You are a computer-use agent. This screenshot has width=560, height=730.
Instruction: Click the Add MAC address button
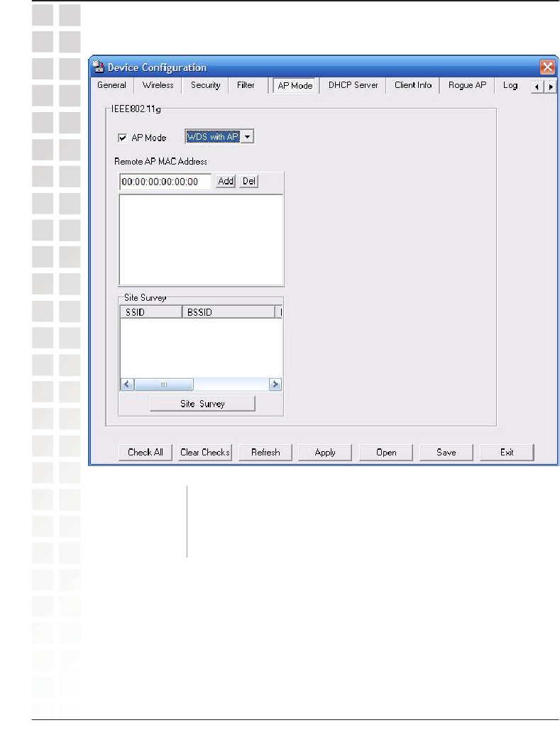pyautogui.click(x=226, y=182)
